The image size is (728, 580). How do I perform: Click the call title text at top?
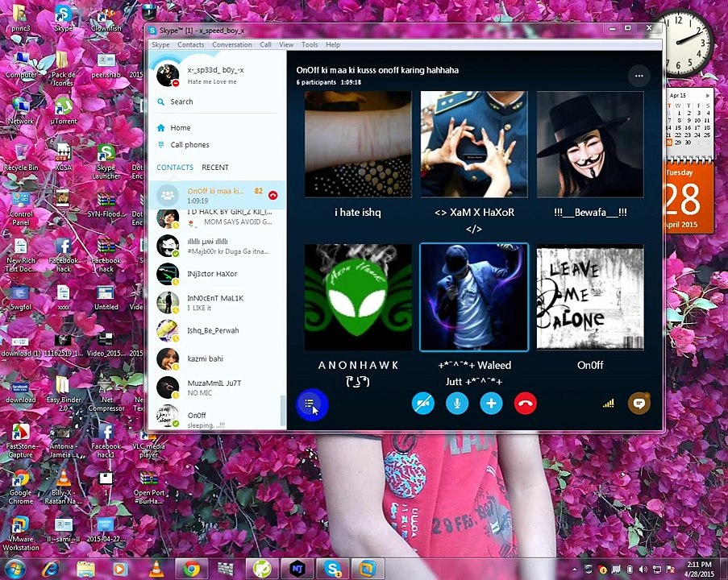[x=377, y=71]
